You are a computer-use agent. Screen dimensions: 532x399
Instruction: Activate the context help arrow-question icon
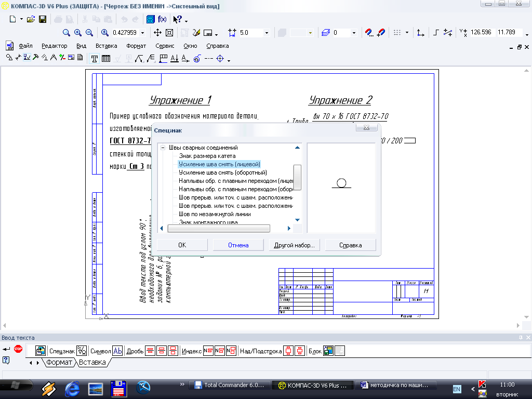coord(178,19)
